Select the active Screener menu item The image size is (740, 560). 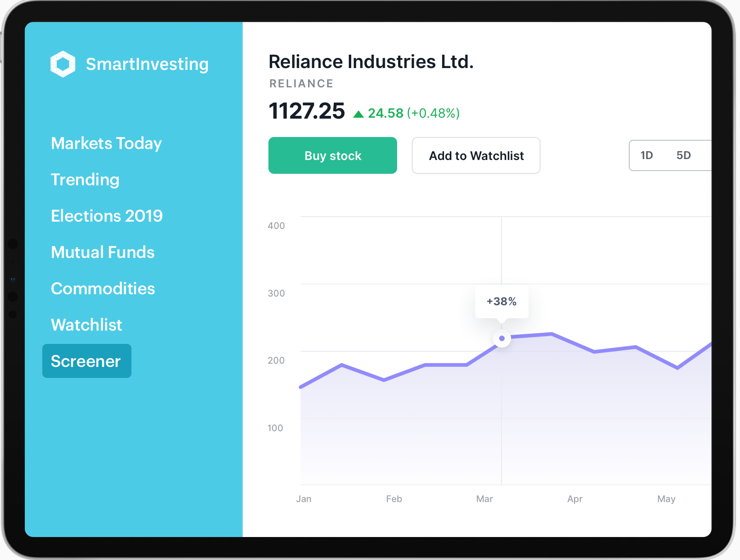[x=86, y=361]
